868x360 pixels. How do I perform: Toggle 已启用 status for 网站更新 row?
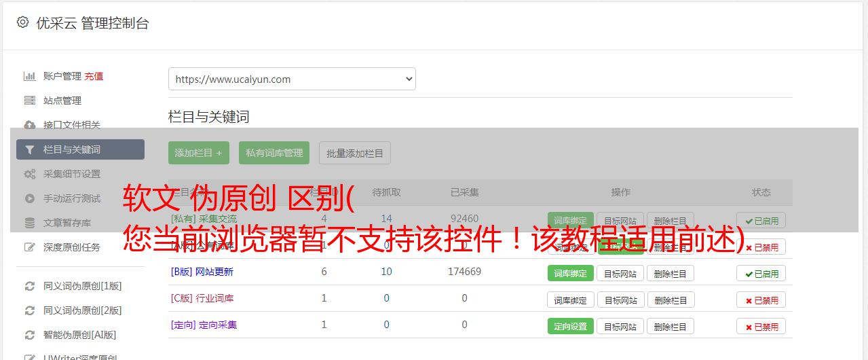tap(761, 273)
